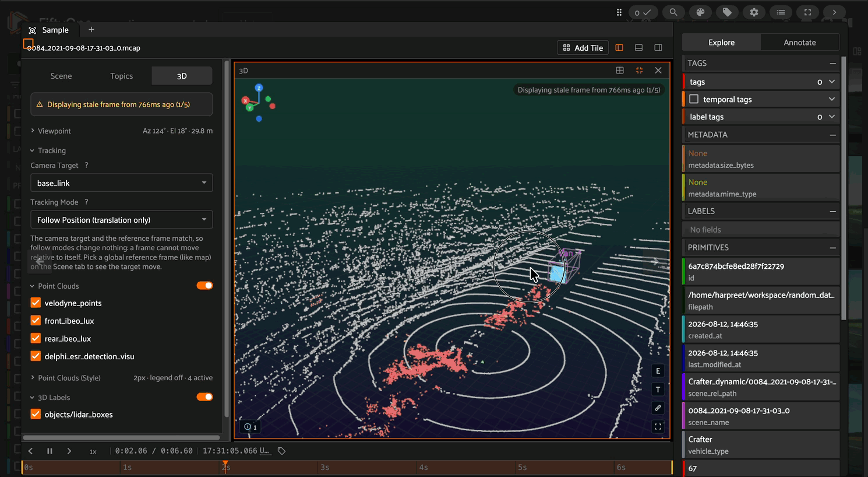Uncheck the objects/lidar_boxes checkbox
The image size is (868, 477).
tap(36, 415)
